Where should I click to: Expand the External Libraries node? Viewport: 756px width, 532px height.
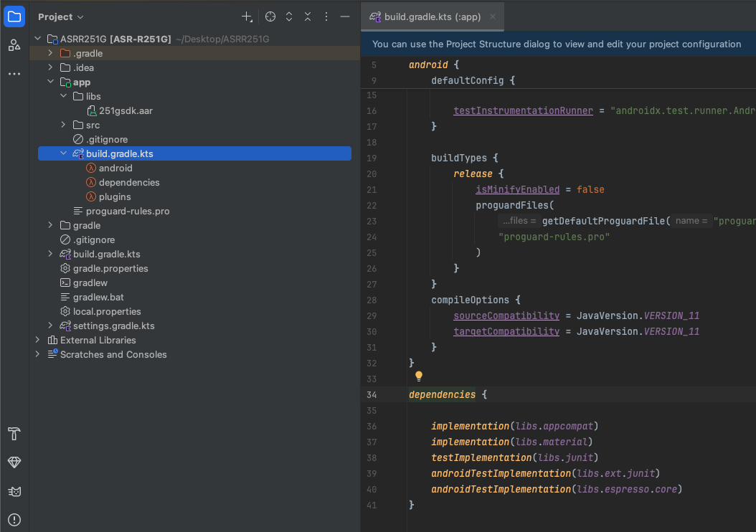point(37,340)
